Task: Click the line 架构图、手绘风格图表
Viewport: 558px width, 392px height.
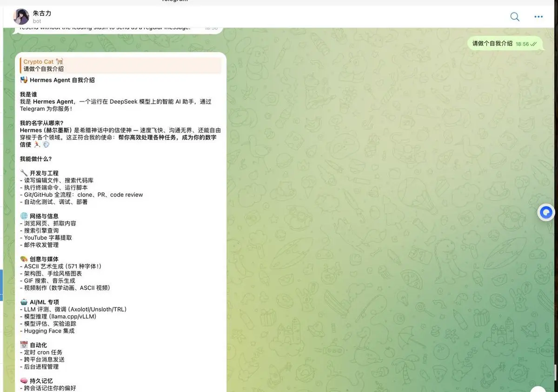Action: click(51, 274)
